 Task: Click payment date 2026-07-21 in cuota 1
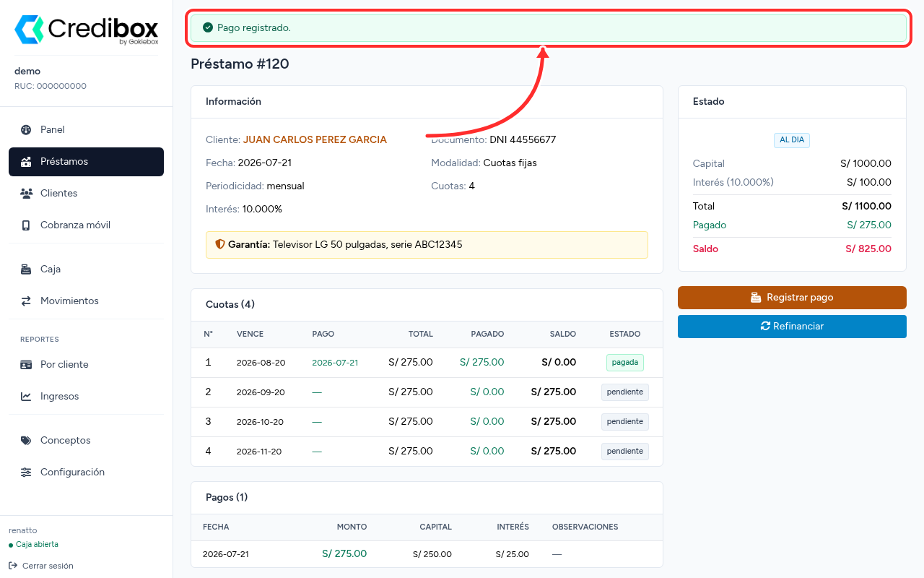335,363
